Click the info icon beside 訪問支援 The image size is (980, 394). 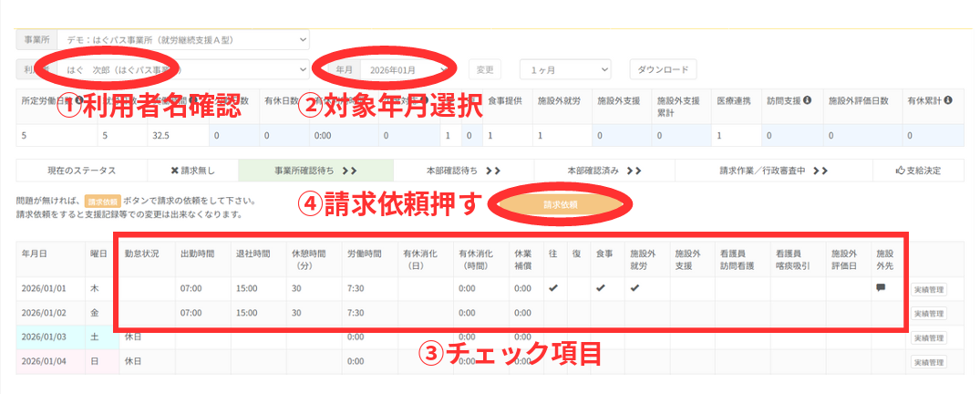point(807,100)
